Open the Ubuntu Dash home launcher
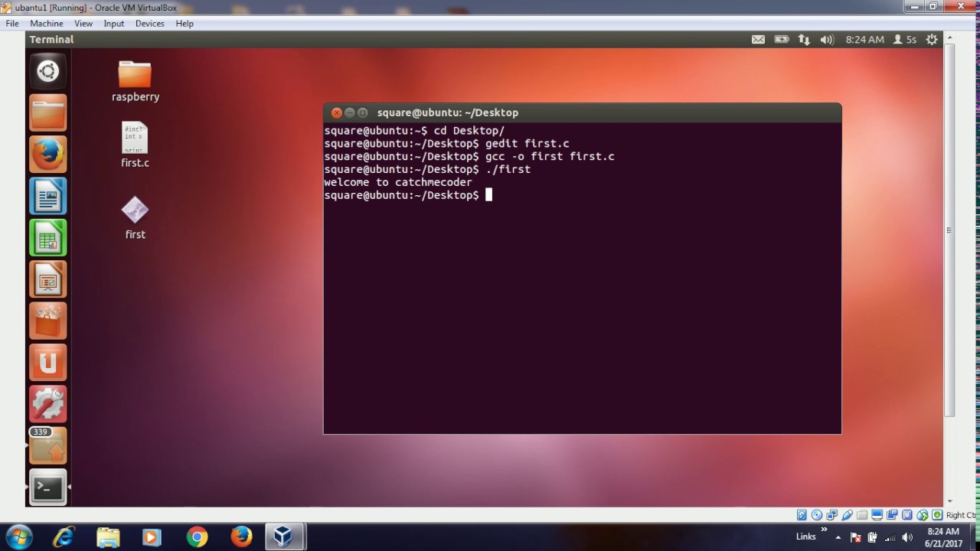Screen dimensions: 980x551 (x=47, y=71)
